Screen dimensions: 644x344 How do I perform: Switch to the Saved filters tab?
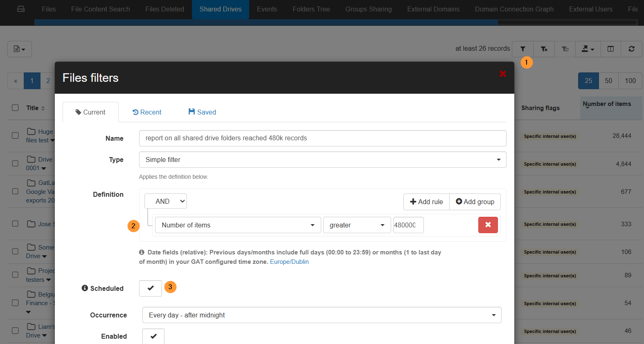point(202,112)
